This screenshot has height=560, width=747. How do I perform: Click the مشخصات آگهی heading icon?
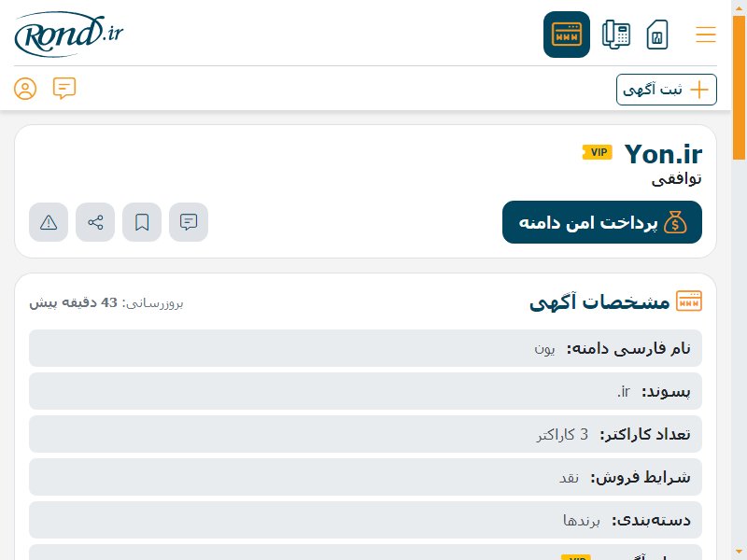(689, 301)
